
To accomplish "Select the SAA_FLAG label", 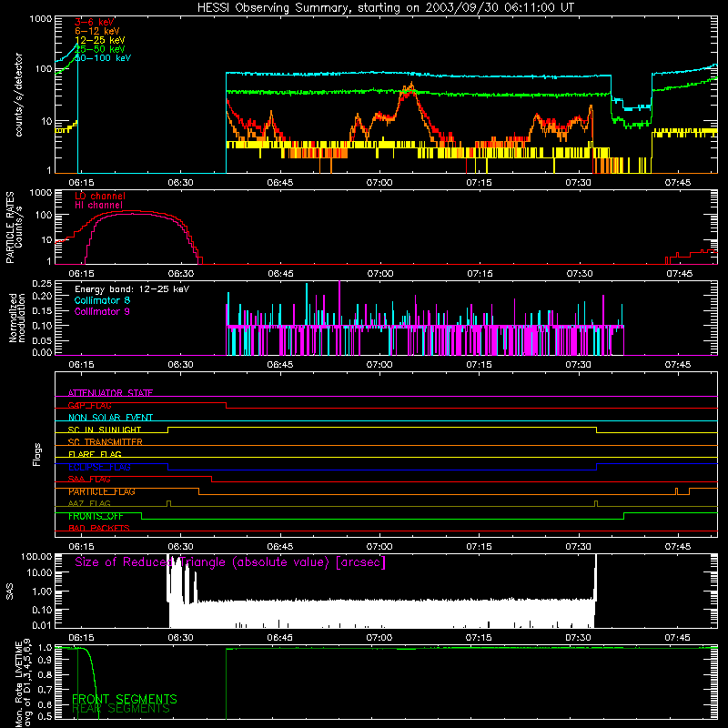I will [89, 480].
